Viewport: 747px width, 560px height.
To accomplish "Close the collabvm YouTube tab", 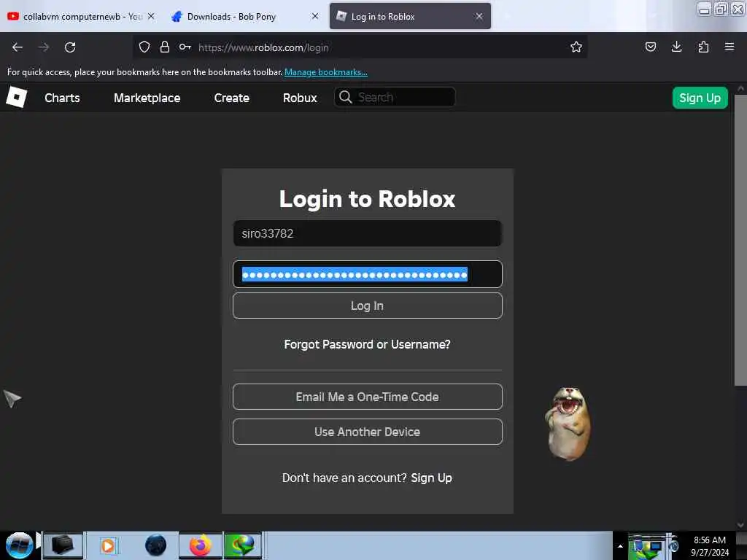I will coord(151,16).
